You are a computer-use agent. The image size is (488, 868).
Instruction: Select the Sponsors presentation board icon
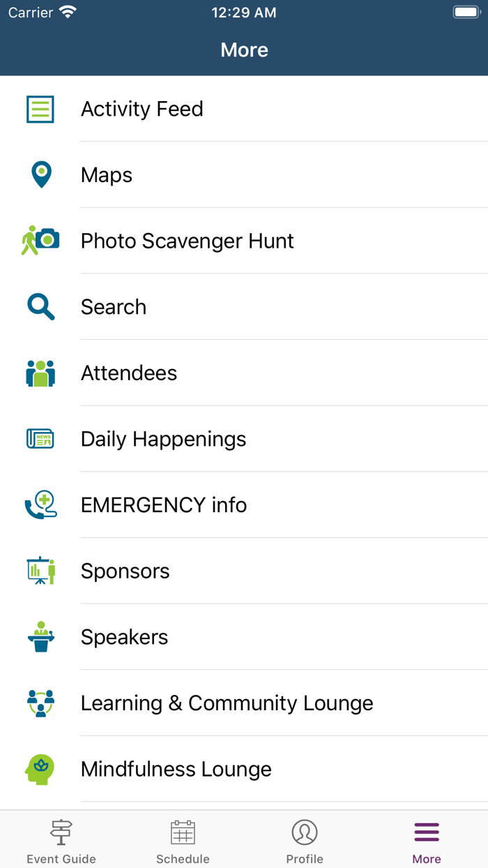coord(40,571)
